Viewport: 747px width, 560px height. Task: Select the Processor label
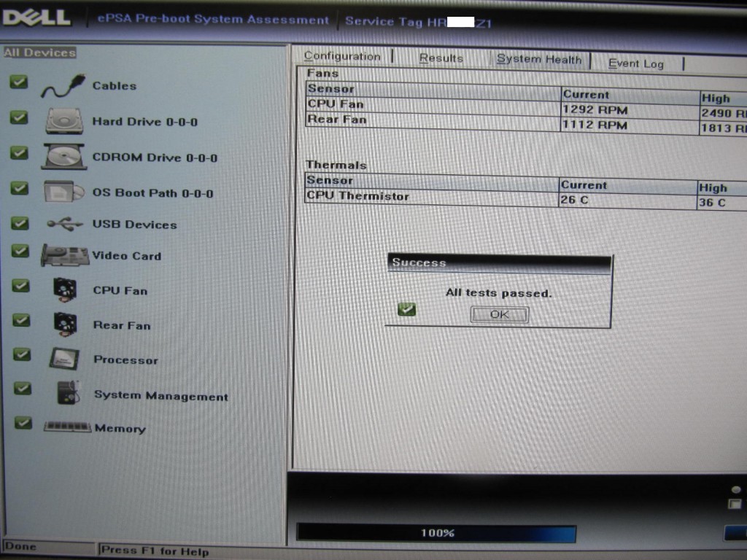pos(125,359)
